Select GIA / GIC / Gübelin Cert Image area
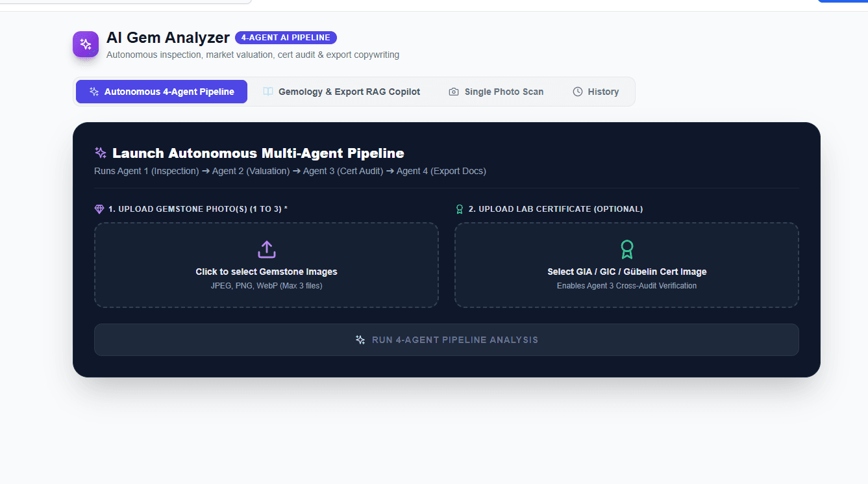 (x=627, y=265)
